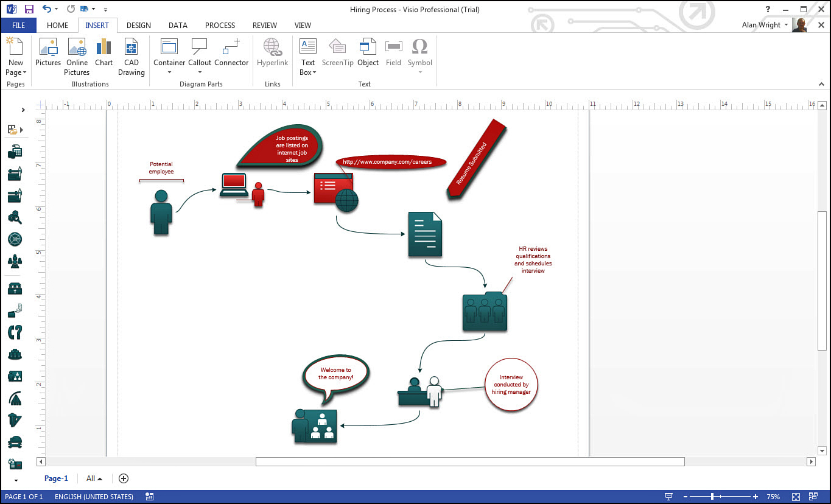Select the 'Potential employee' text label
The image size is (831, 504).
click(x=161, y=168)
